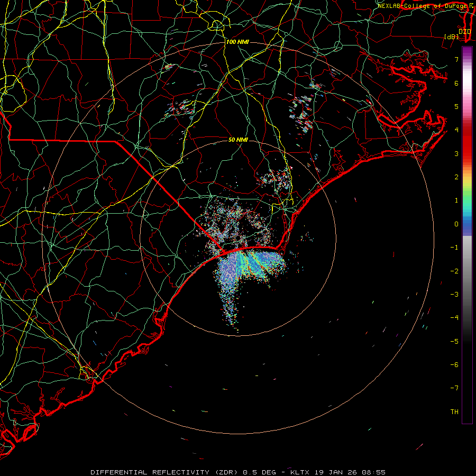
Task: Select the "3" value on the dB scale
Action: 456,153
